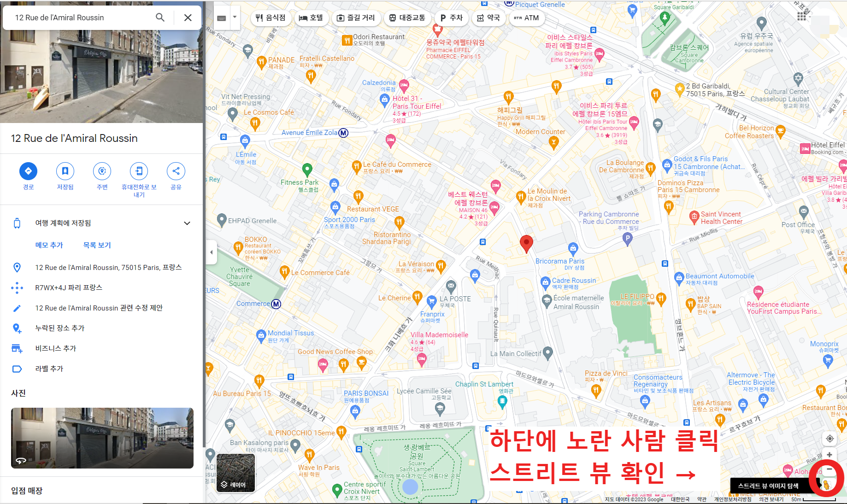The image size is (847, 504).
Task: Select the Franprix supermarket marker
Action: coord(431,302)
